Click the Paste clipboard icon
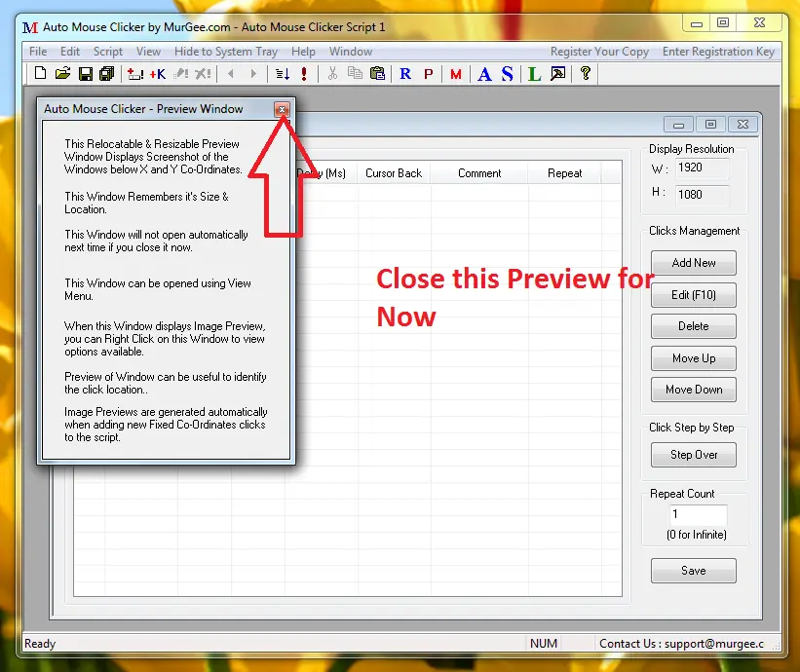800x672 pixels. [x=377, y=73]
